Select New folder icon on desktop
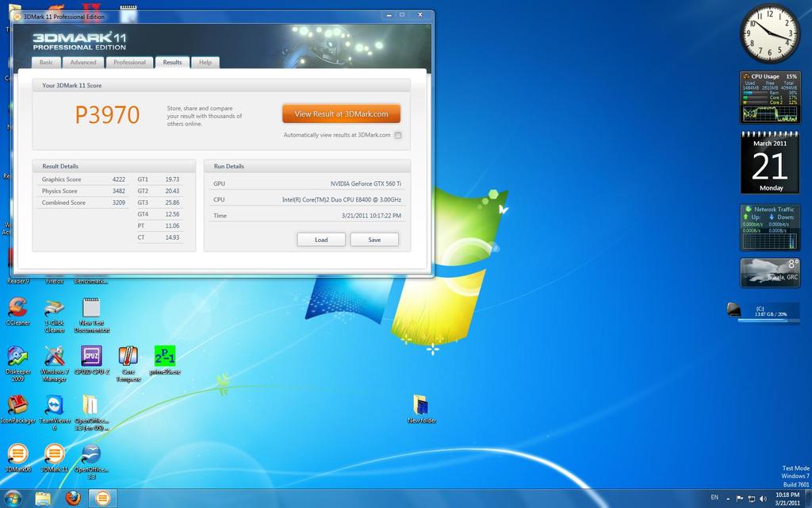 pos(422,409)
